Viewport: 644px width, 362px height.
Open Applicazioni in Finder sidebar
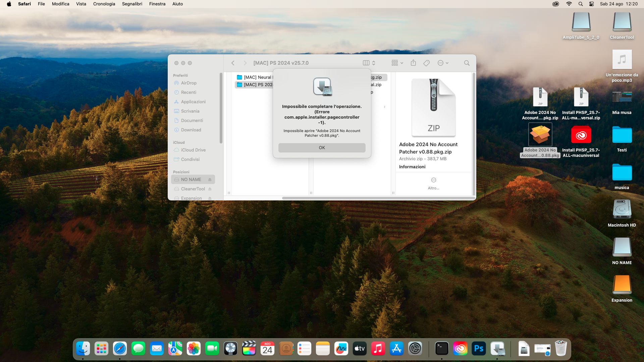193,102
